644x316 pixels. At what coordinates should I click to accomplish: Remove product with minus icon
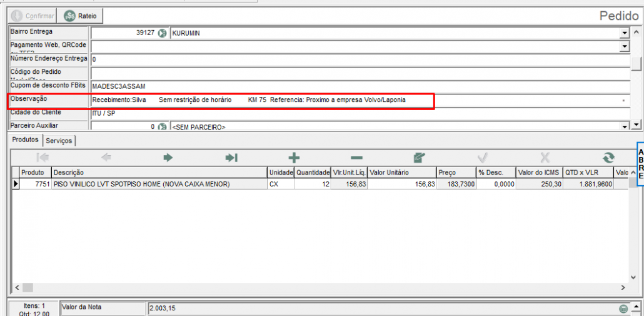pyautogui.click(x=356, y=158)
